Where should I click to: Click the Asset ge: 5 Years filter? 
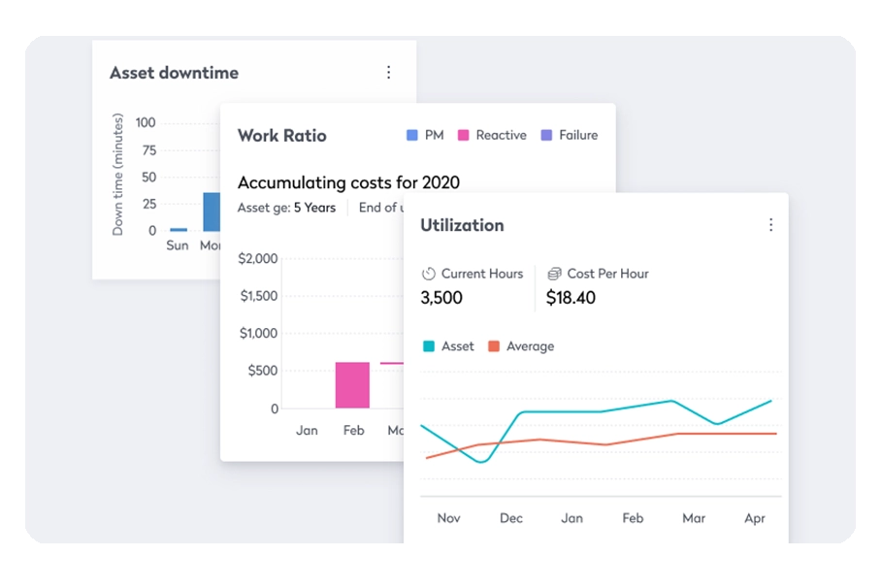click(286, 208)
